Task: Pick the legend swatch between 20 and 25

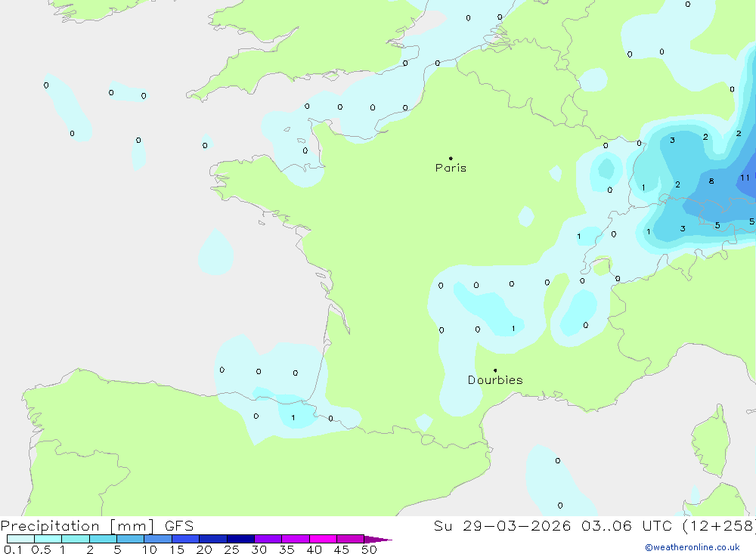Action: pyautogui.click(x=212, y=539)
